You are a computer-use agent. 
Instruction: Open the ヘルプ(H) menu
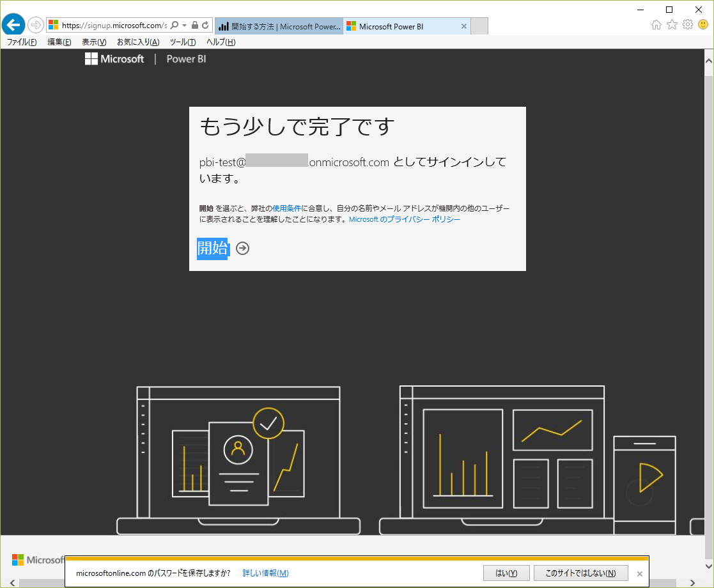221,42
